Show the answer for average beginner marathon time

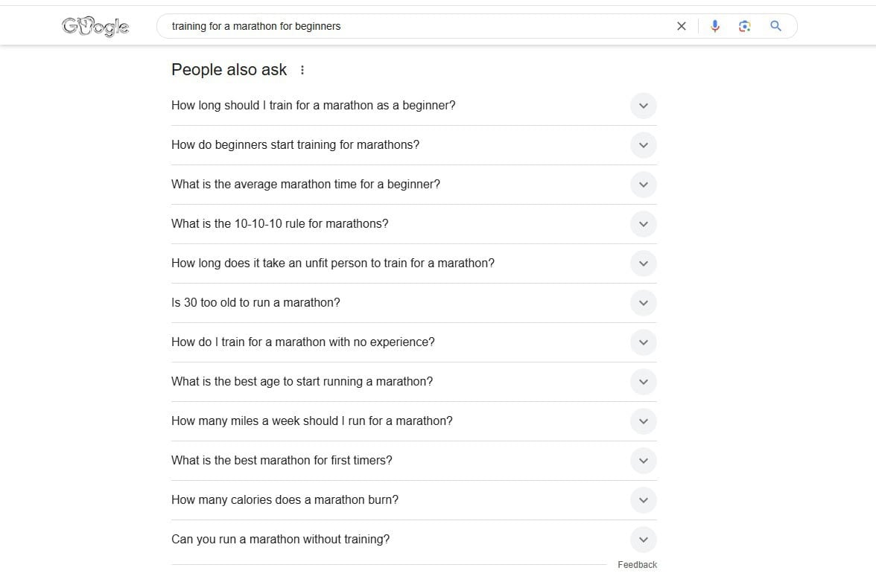643,184
